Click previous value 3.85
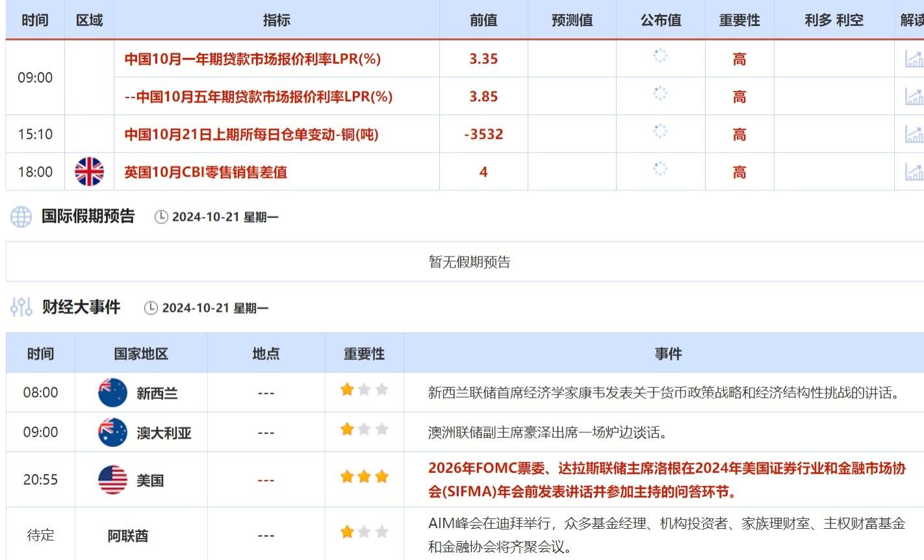Image resolution: width=924 pixels, height=560 pixels. pyautogui.click(x=483, y=97)
